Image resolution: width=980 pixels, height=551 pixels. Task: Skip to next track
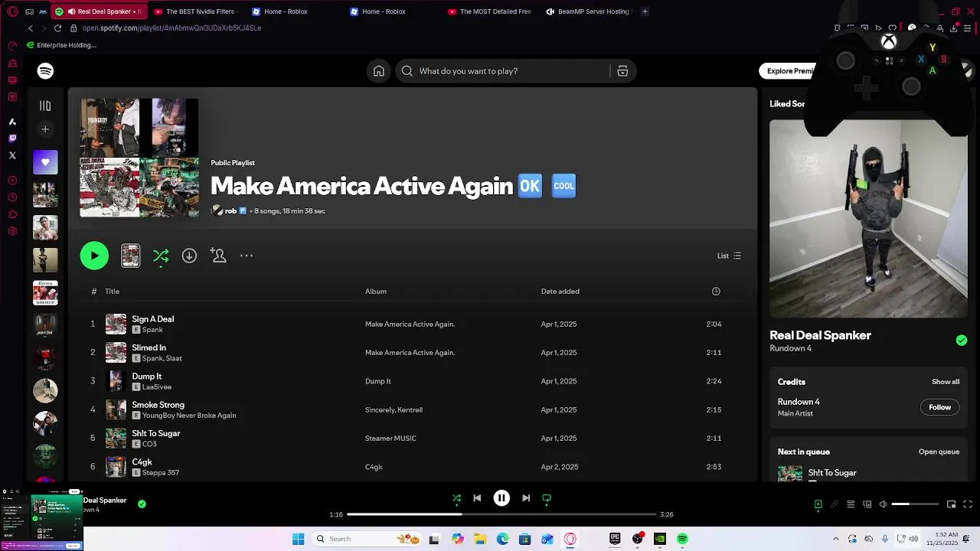point(526,498)
